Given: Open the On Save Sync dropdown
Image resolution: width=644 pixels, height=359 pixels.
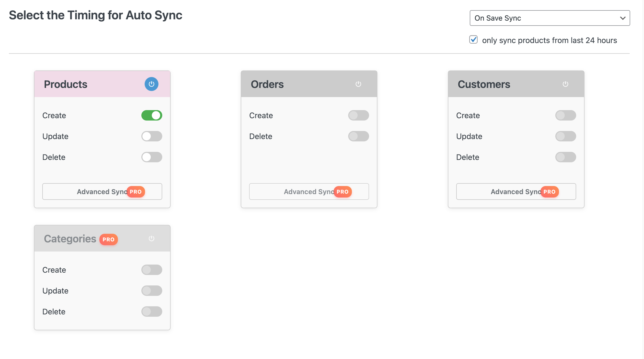Looking at the screenshot, I should (x=550, y=18).
